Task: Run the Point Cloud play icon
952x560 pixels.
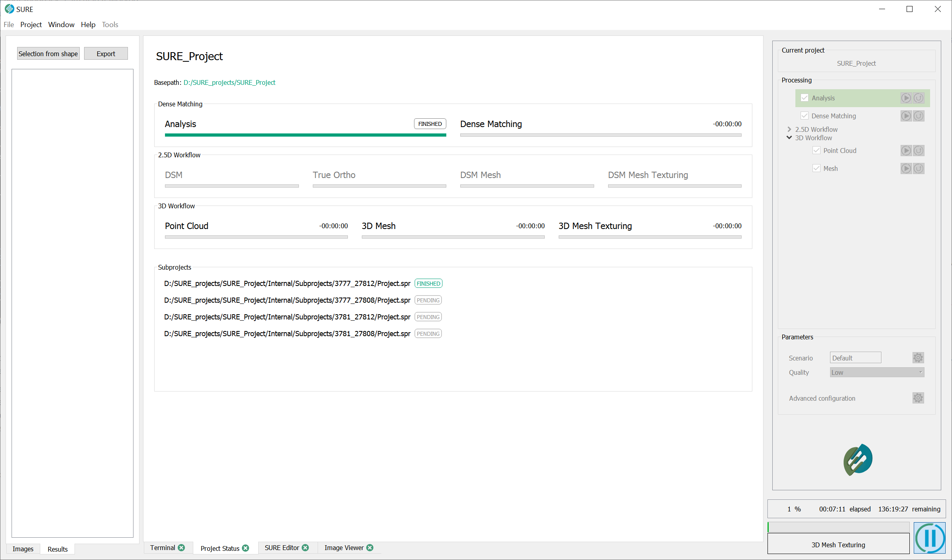Action: pyautogui.click(x=906, y=151)
